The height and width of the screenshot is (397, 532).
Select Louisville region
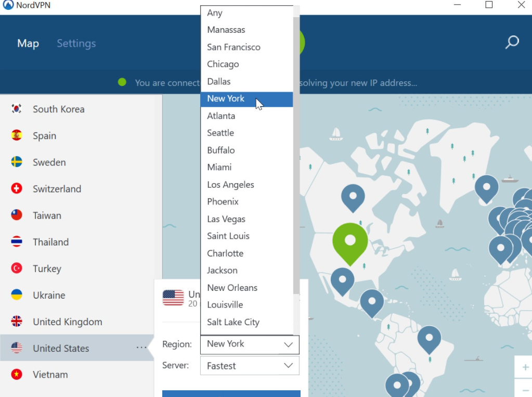246,304
